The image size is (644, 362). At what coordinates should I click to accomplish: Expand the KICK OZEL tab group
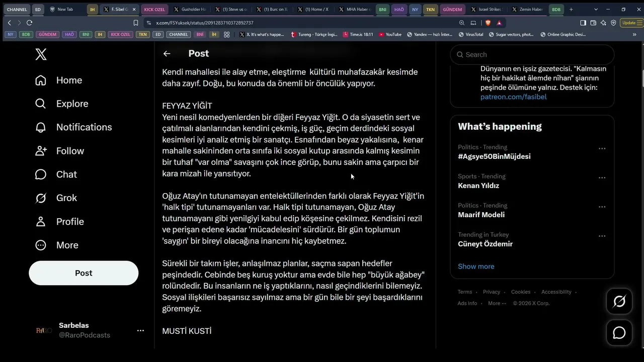(x=154, y=9)
